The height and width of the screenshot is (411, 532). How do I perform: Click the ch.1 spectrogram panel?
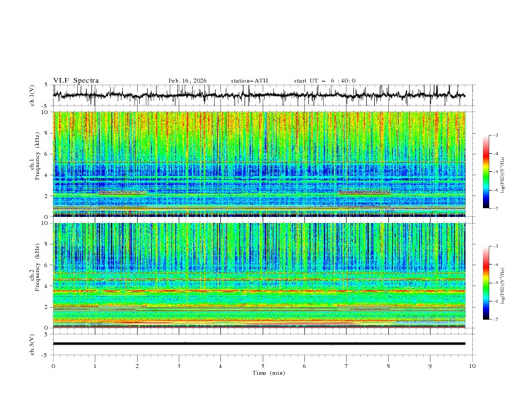(x=259, y=164)
